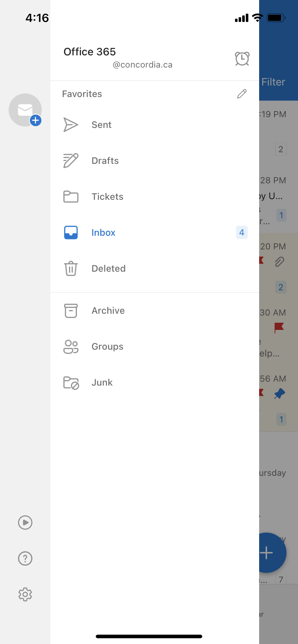This screenshot has height=644, width=298.
Task: Tap the thread count 2 on 19 PM message
Action: (281, 149)
